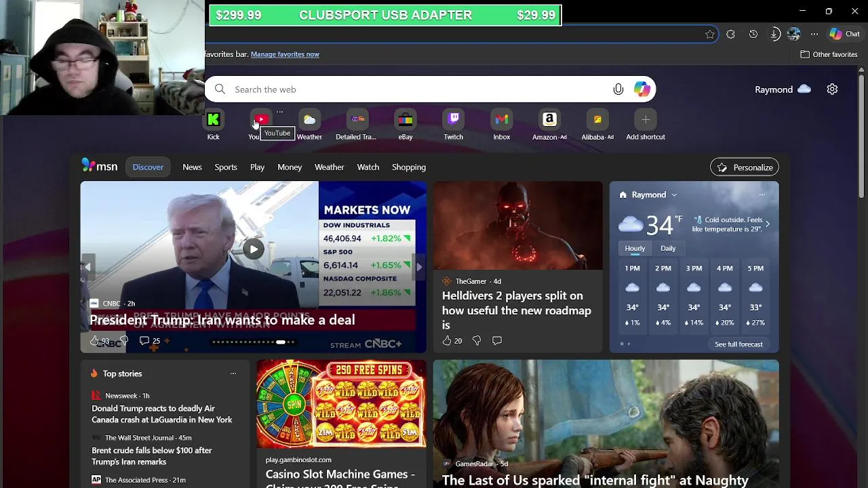
Task: Switch weather card to Daily
Action: coord(668,248)
